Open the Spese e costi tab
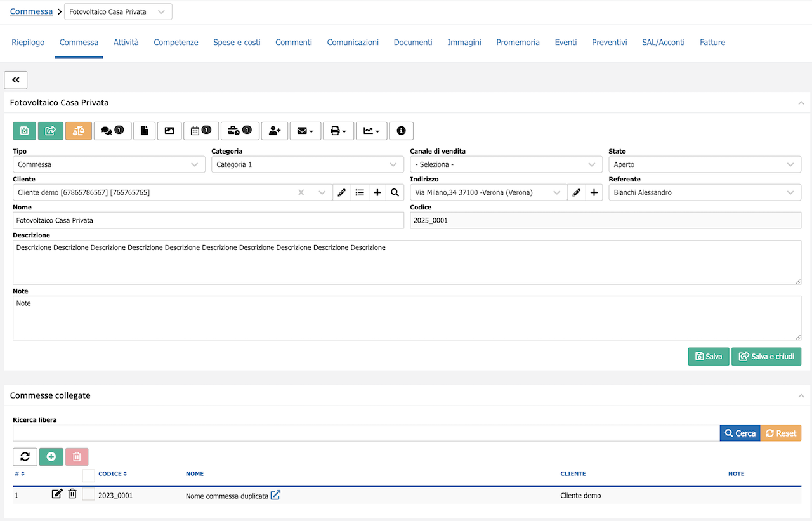Viewport: 812px width, 521px height. (x=237, y=43)
